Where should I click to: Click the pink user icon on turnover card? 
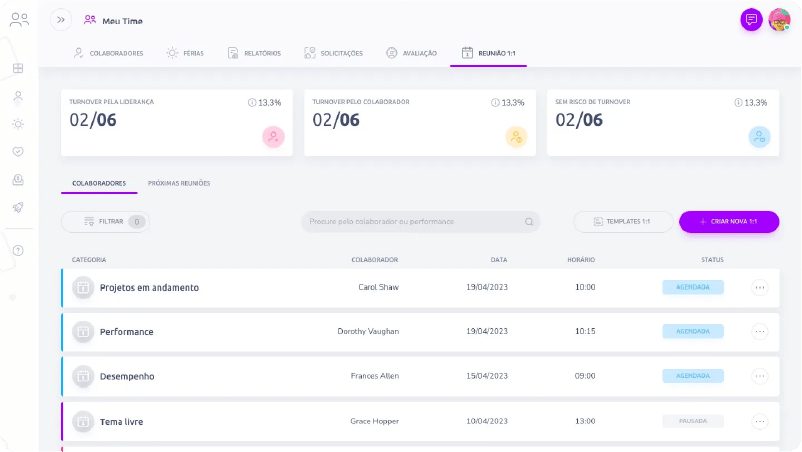(273, 137)
